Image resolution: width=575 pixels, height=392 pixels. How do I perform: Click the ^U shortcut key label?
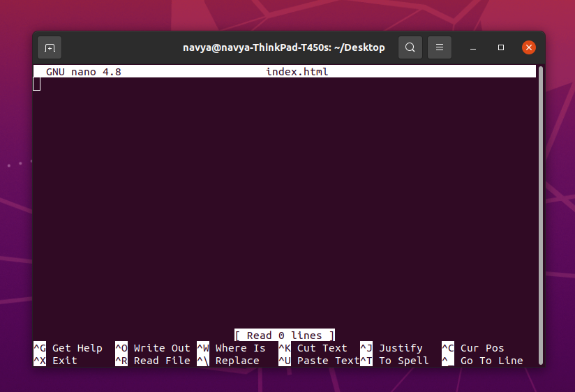pos(285,361)
